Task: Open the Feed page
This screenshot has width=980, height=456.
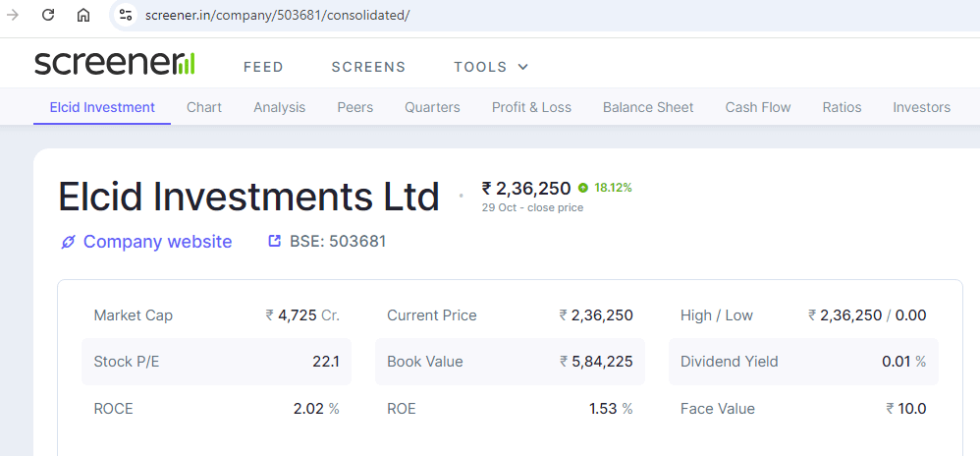Action: tap(263, 67)
